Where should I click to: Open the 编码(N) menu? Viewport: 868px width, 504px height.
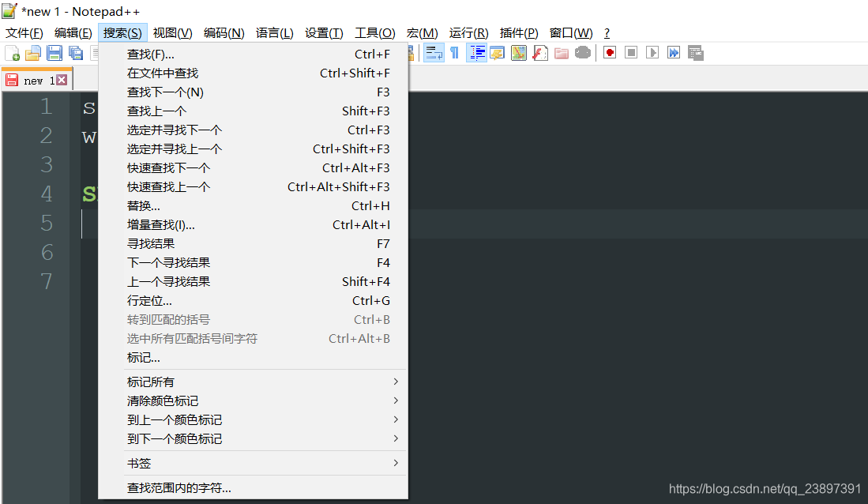(x=224, y=33)
